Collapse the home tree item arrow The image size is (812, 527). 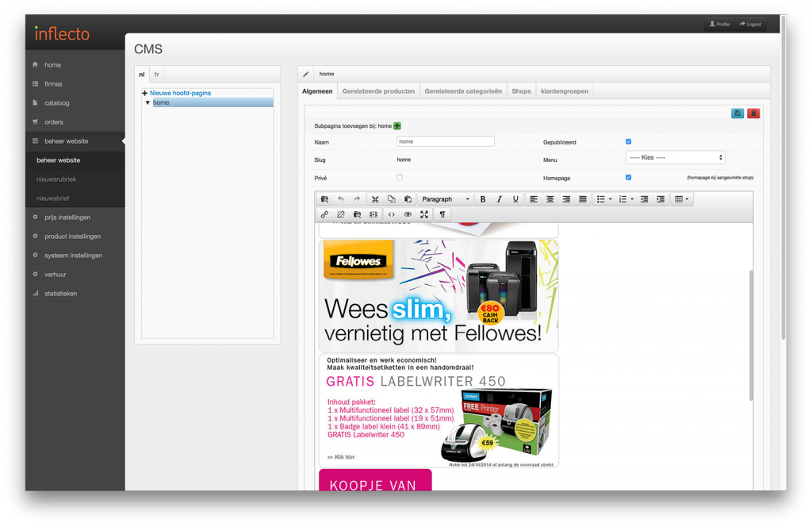[147, 102]
